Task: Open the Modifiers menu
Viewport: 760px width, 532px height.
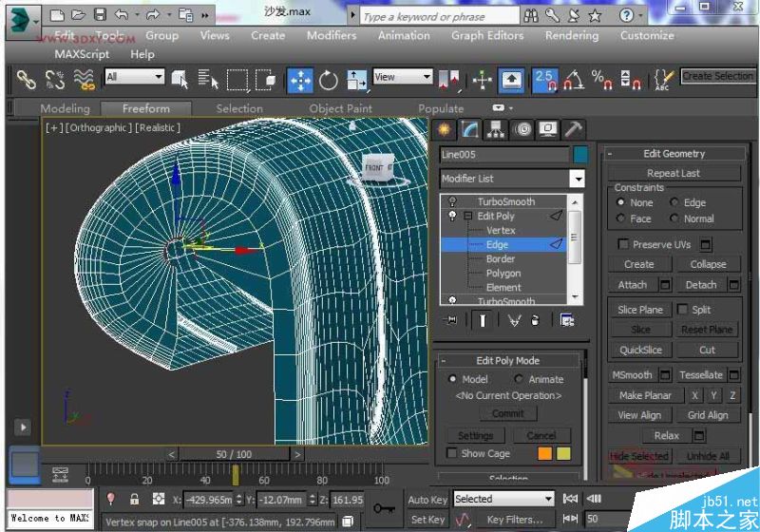Action: pos(332,35)
